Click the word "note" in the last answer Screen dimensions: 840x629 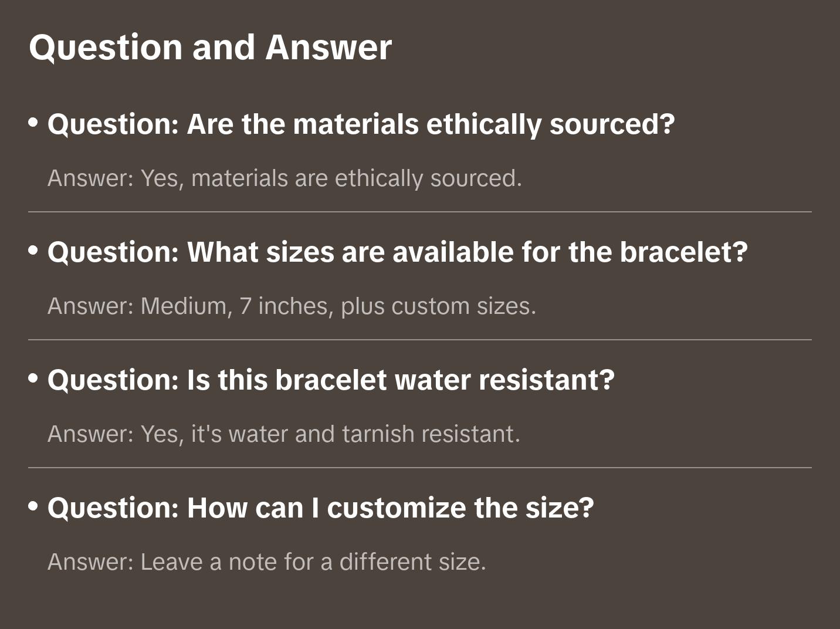tap(252, 562)
